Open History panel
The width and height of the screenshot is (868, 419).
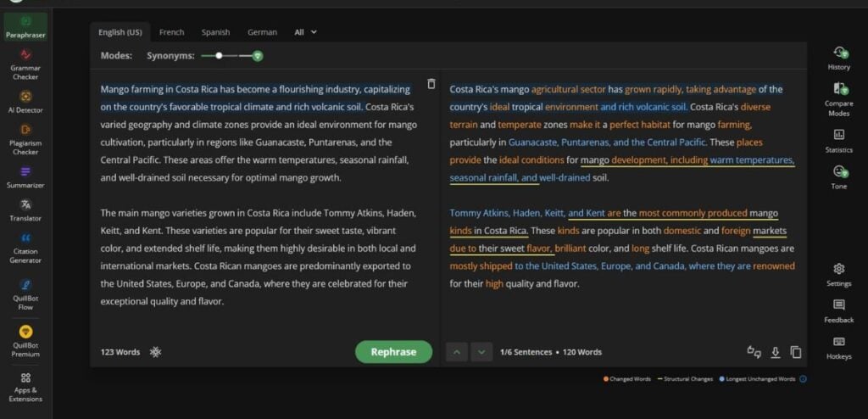point(838,59)
